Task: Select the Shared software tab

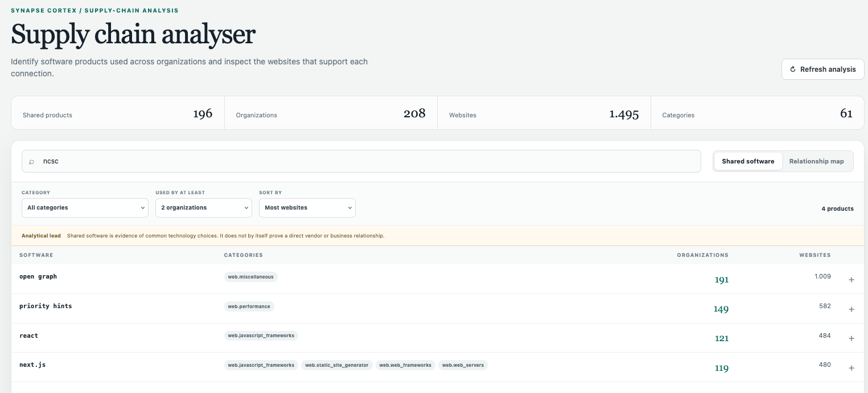Action: coord(748,161)
